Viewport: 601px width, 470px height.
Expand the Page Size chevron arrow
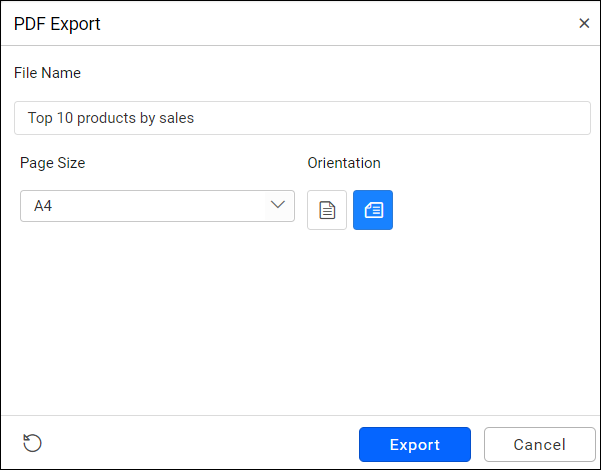278,206
